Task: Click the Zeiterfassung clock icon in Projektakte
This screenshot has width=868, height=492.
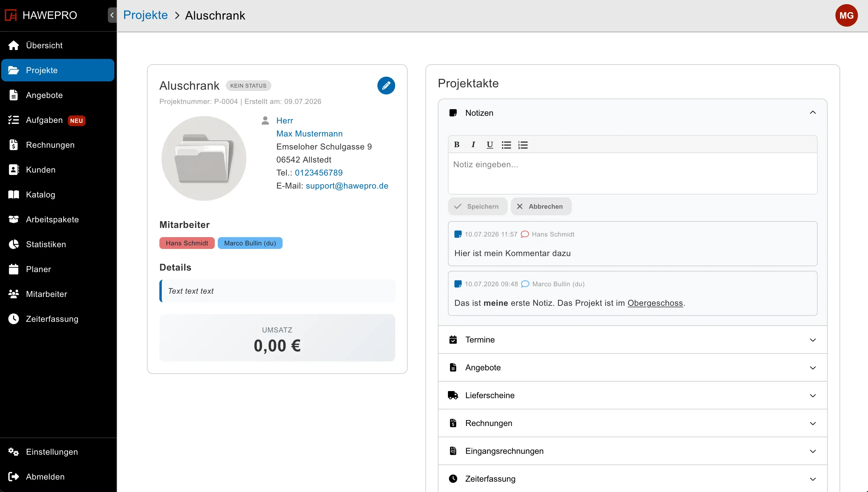Action: tap(453, 479)
